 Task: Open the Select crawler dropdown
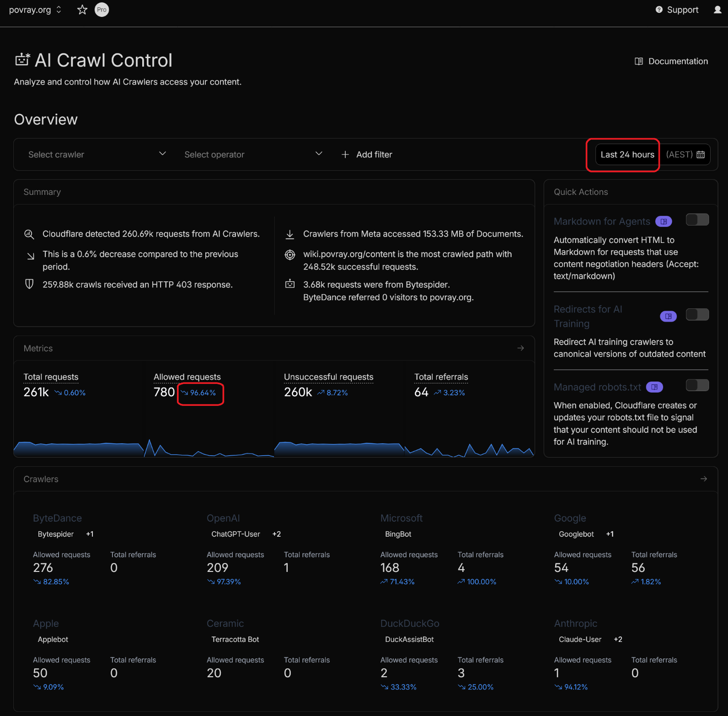pos(97,155)
